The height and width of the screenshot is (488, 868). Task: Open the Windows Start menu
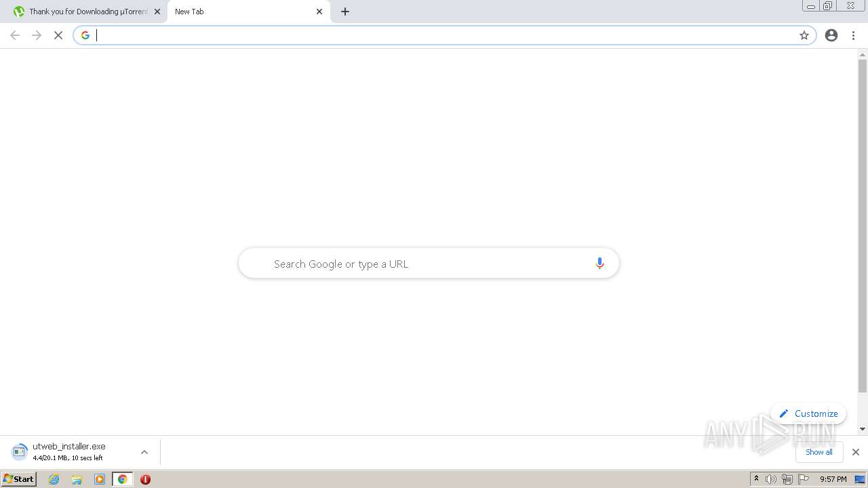tap(19, 479)
